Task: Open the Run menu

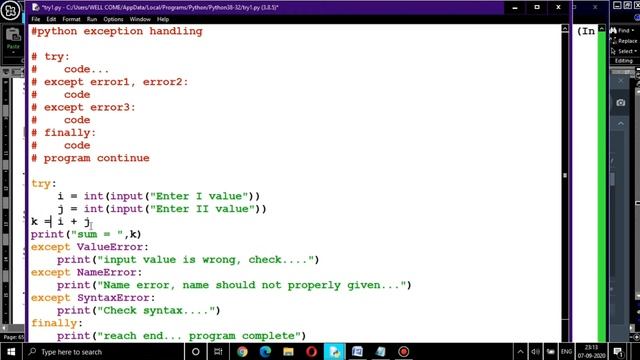Action: click(92, 19)
